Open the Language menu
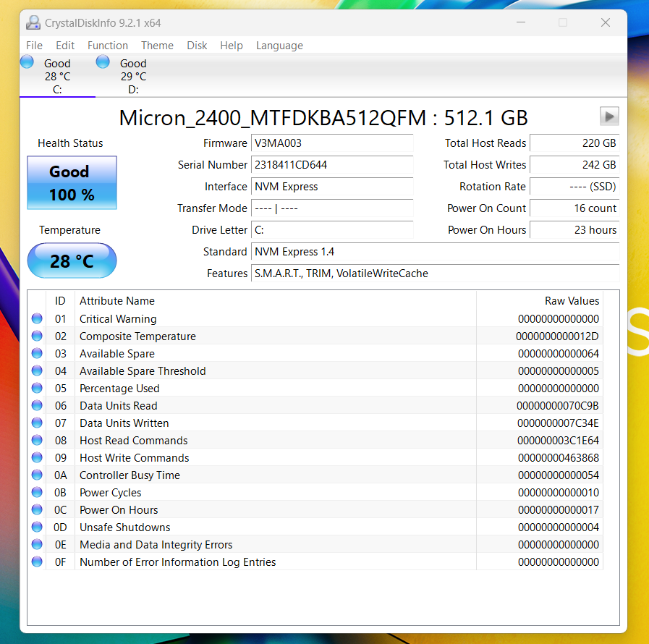 click(279, 46)
